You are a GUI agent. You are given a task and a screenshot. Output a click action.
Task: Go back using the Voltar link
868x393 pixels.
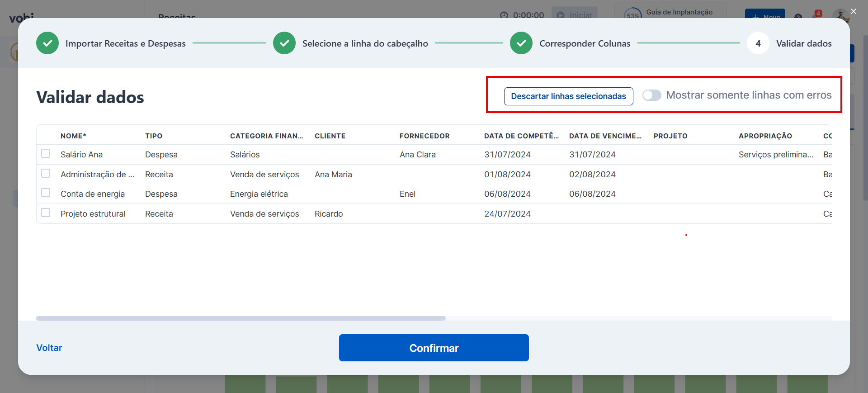point(49,348)
